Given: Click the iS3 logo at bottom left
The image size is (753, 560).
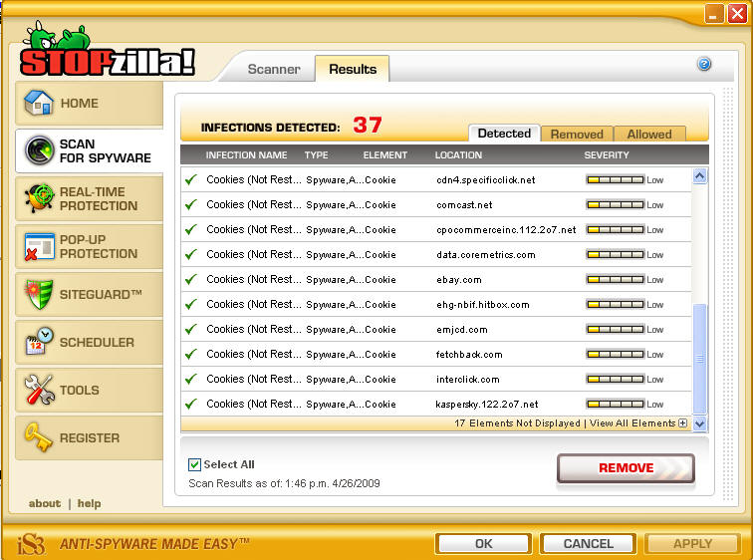Looking at the screenshot, I should pos(31,545).
